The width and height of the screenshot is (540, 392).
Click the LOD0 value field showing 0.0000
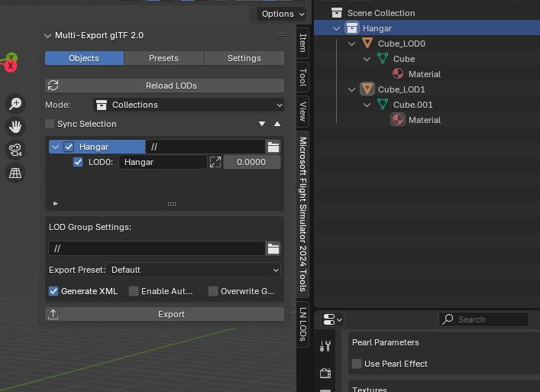251,162
